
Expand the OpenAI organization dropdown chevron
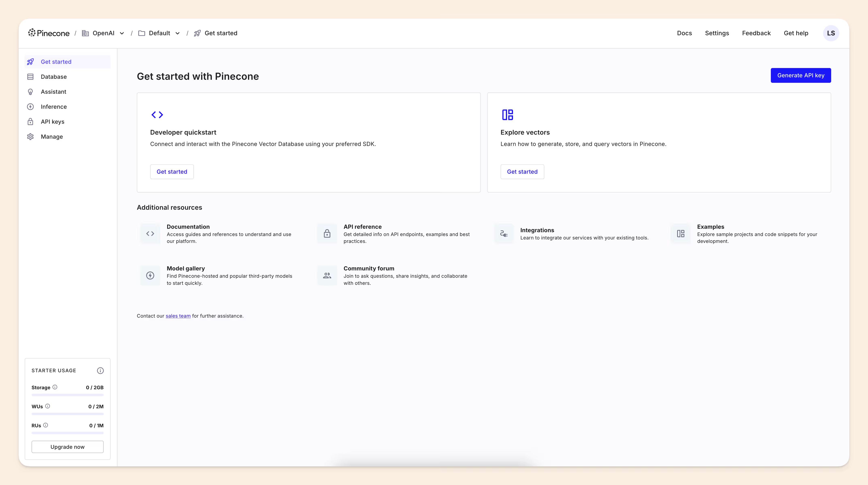point(122,33)
